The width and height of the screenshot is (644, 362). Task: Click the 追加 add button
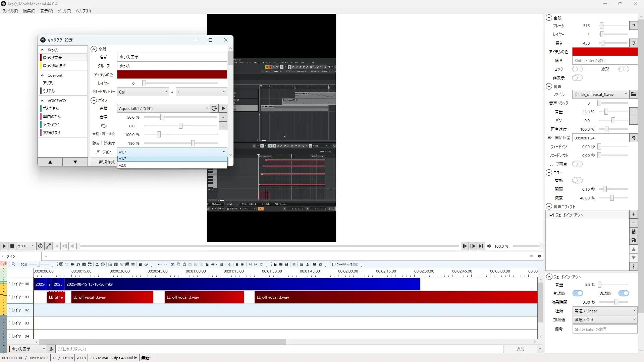[x=520, y=349]
